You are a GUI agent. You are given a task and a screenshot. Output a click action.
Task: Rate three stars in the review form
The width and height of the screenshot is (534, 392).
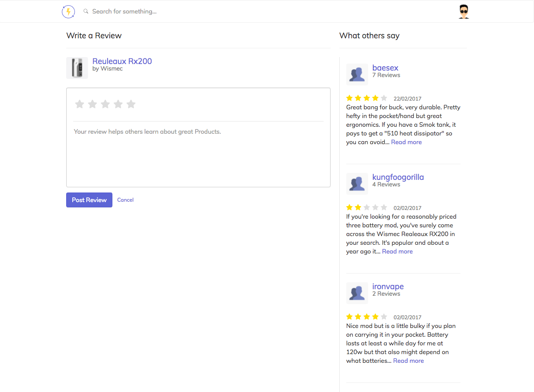105,104
